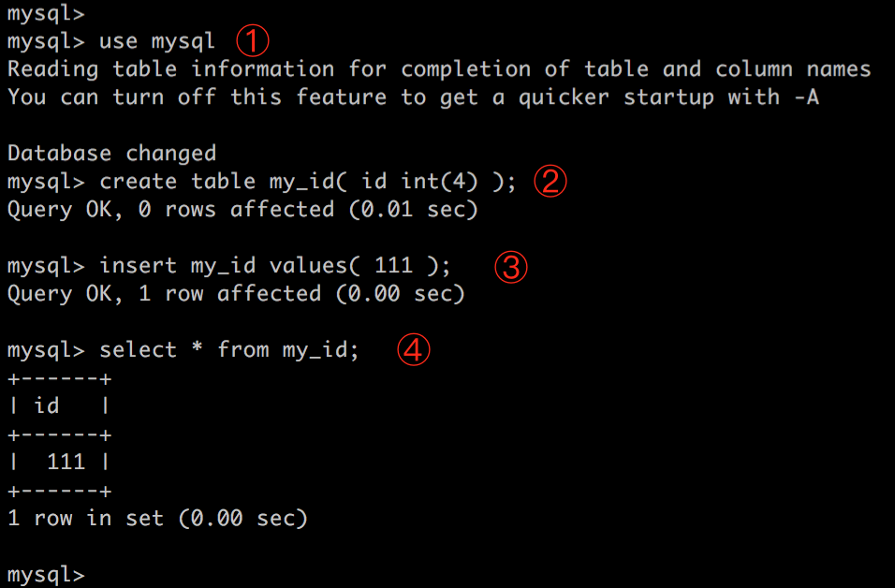This screenshot has height=588, width=895.
Task: Click the red circled number 2 annotation
Action: [x=550, y=181]
